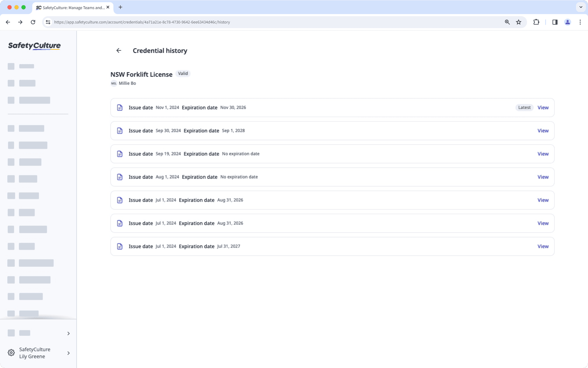Click the document icon on the Jul 31, 2027 record

pyautogui.click(x=120, y=246)
